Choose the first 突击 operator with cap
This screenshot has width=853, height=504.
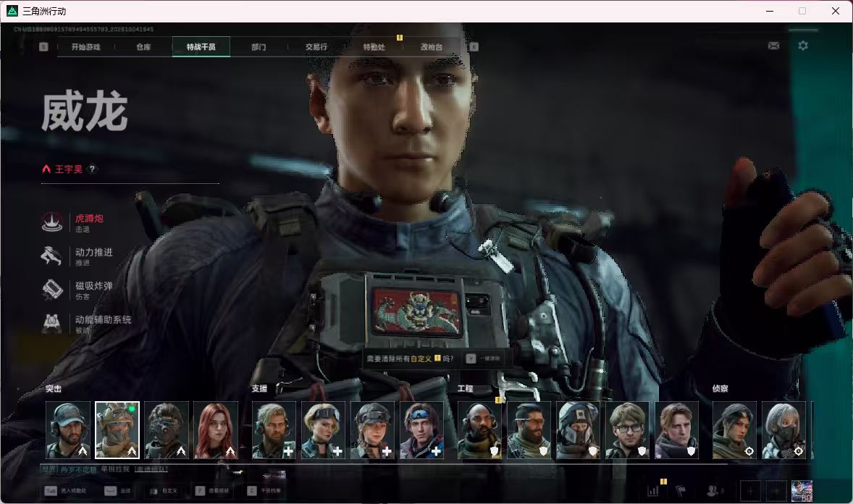click(68, 430)
